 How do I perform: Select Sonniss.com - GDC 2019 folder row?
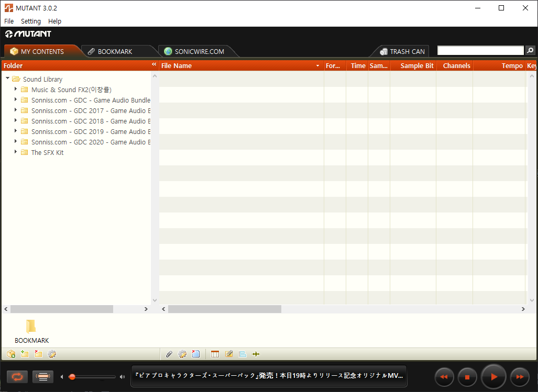click(x=91, y=131)
